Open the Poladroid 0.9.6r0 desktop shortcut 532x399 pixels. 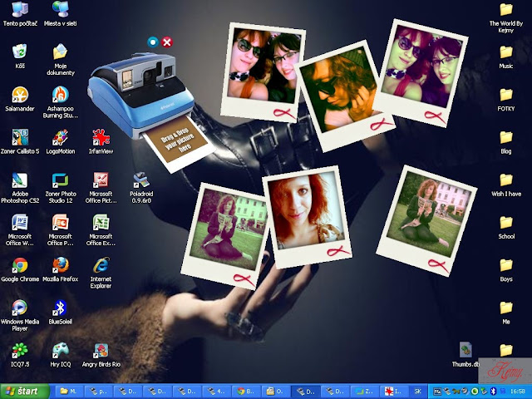click(141, 188)
